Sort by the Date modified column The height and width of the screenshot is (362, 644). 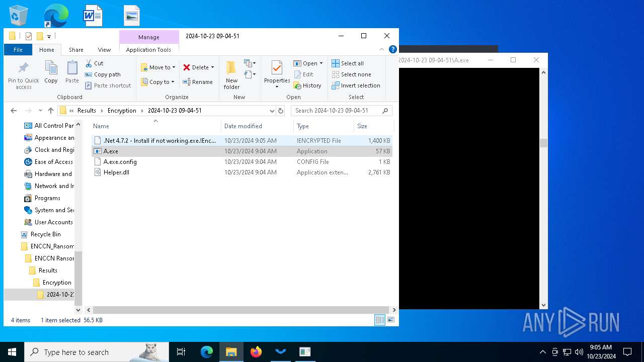(x=257, y=126)
